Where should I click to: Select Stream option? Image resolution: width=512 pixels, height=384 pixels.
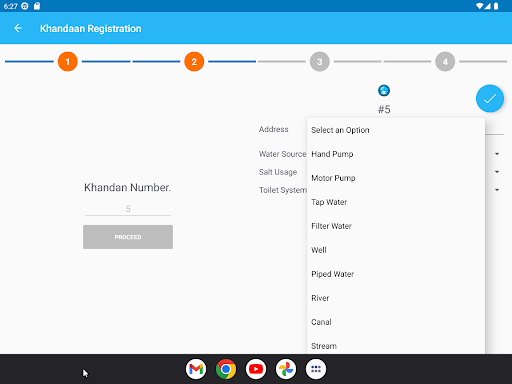click(396, 345)
